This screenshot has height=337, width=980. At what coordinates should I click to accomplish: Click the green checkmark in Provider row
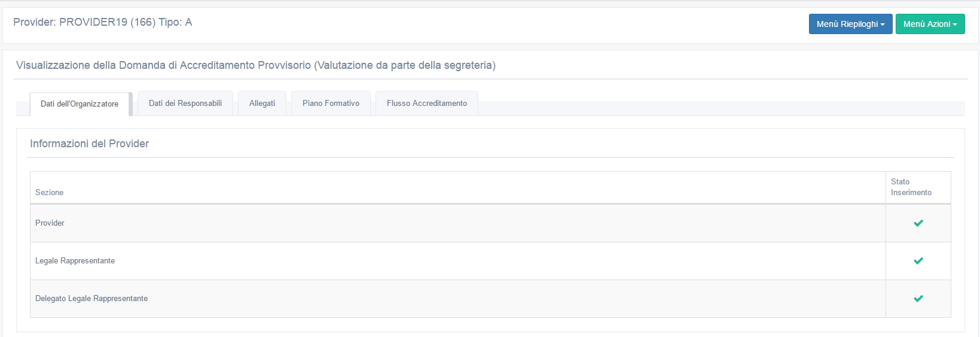(x=918, y=223)
